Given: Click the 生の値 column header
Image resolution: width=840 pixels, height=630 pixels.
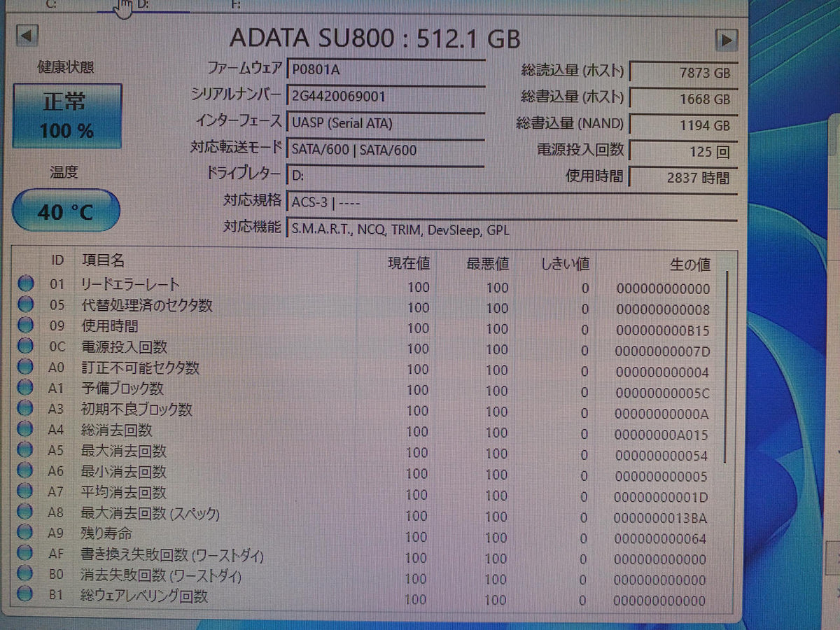Looking at the screenshot, I should click(690, 264).
